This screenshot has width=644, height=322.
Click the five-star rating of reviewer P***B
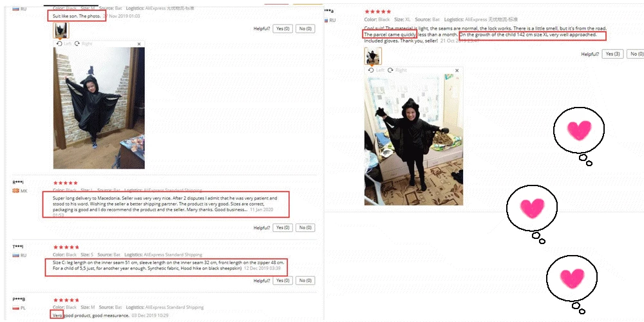[66, 300]
